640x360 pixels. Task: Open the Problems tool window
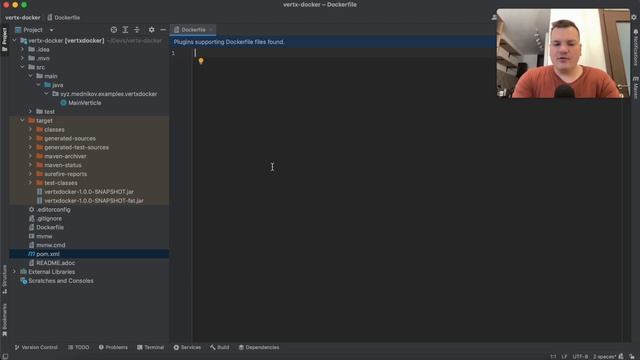[113, 347]
